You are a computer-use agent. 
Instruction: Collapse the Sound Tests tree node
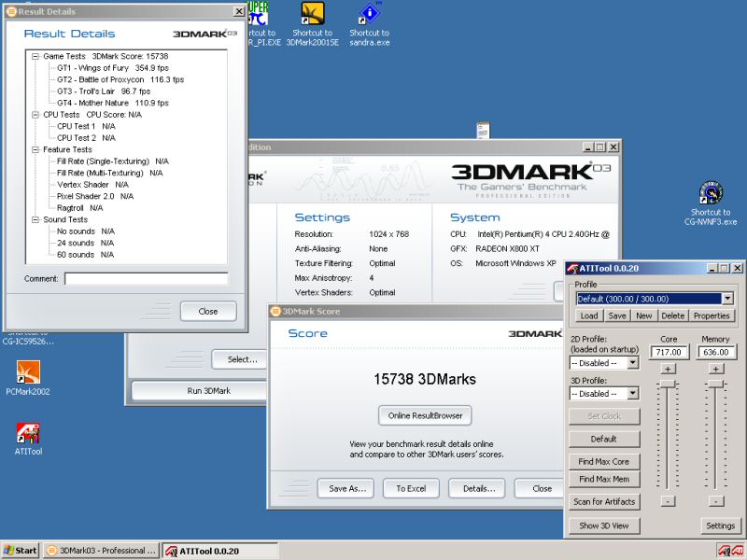(35, 219)
